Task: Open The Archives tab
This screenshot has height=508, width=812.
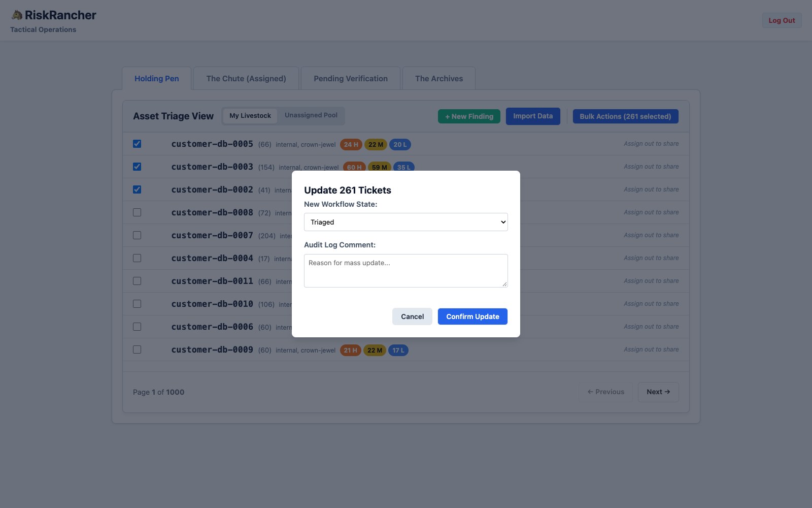Action: pos(439,79)
